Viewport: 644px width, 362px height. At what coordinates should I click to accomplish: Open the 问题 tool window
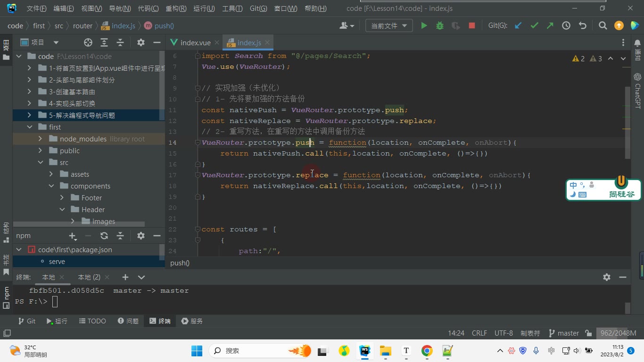coord(128,321)
